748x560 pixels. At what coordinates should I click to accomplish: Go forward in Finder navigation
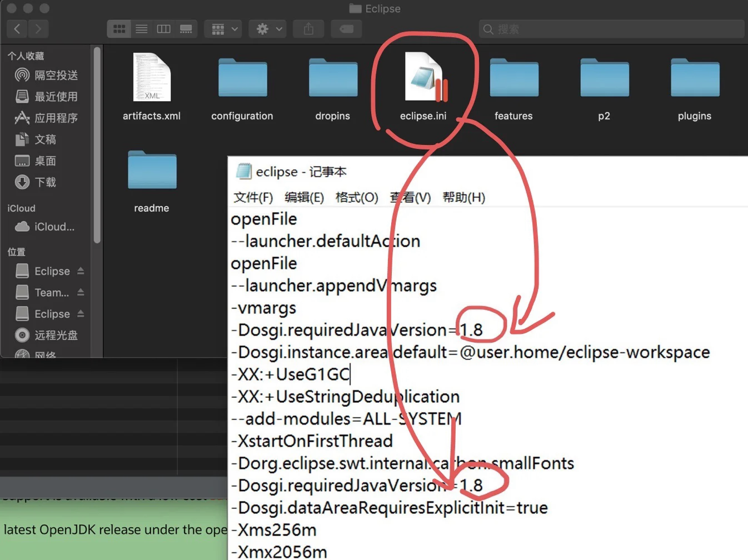[x=38, y=29]
